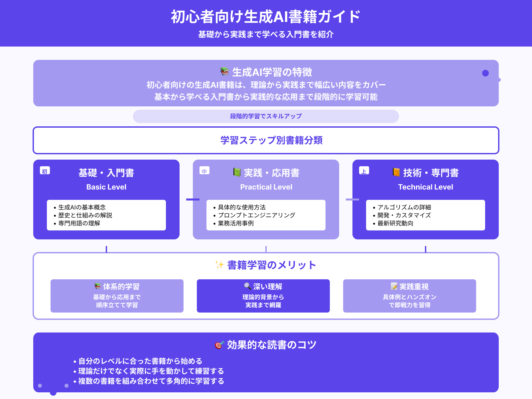Click the 段階的学習でスキルアップ banner
This screenshot has width=532, height=399.
tap(266, 116)
